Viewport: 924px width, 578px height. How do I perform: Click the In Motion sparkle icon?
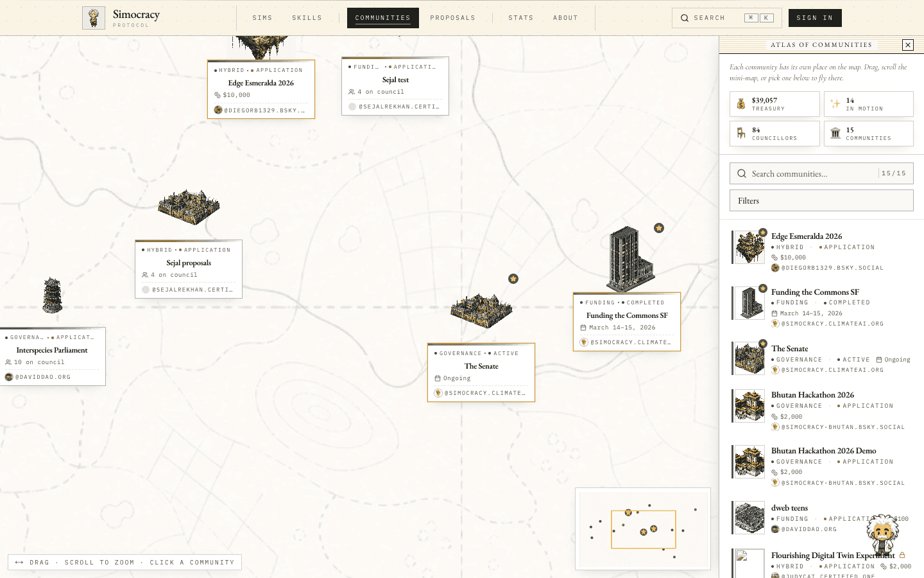click(x=835, y=104)
